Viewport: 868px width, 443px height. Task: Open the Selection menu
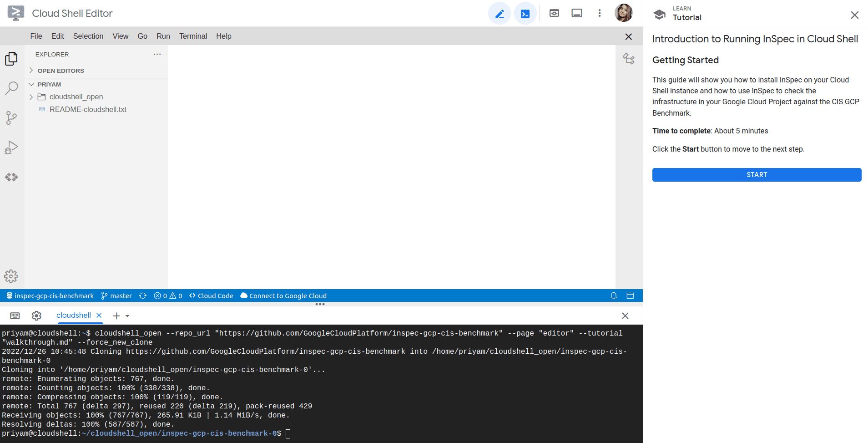pos(88,36)
